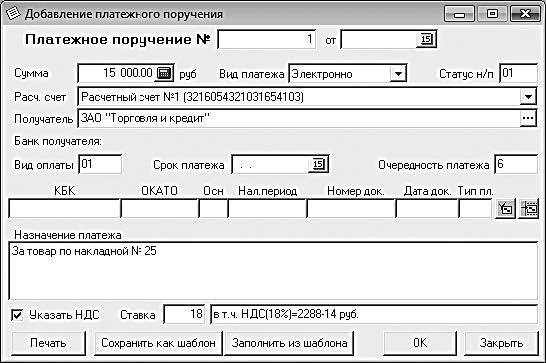Open calendar picker for payment order date

click(x=426, y=39)
